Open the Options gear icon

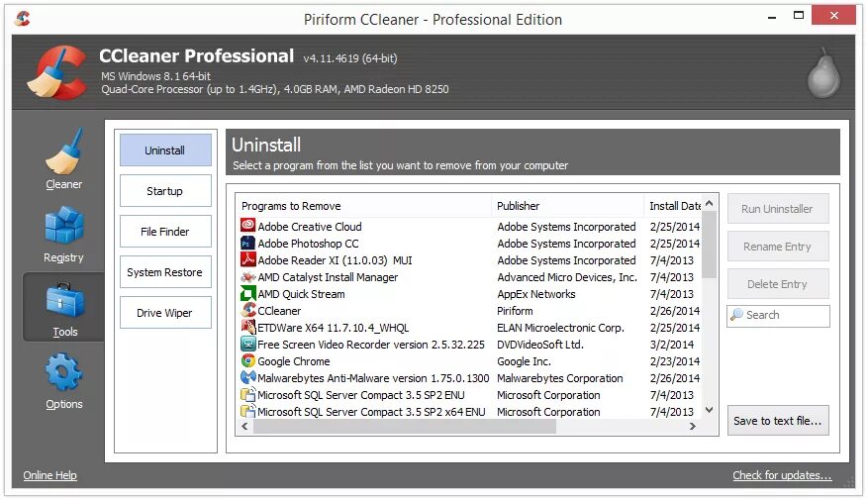[x=64, y=372]
